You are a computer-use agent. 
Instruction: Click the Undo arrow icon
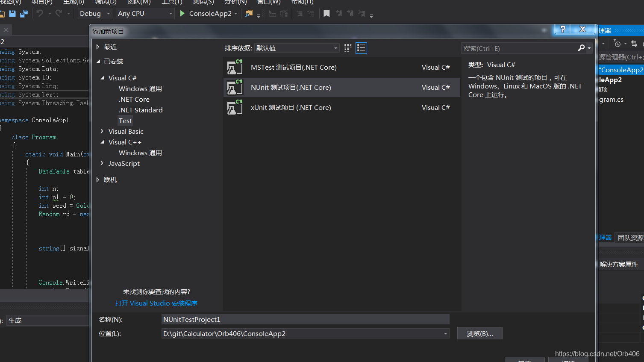click(40, 13)
